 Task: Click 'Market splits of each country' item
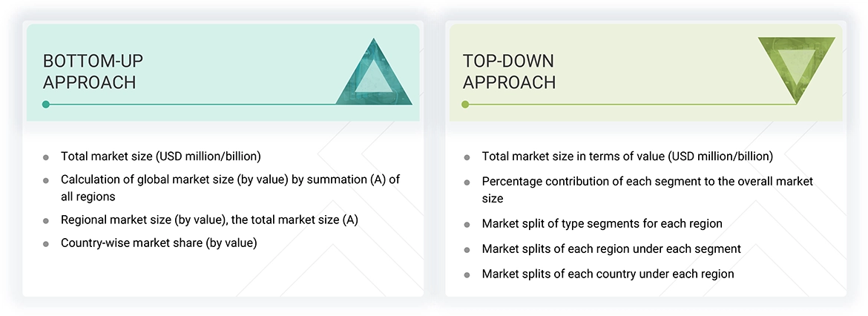click(608, 274)
